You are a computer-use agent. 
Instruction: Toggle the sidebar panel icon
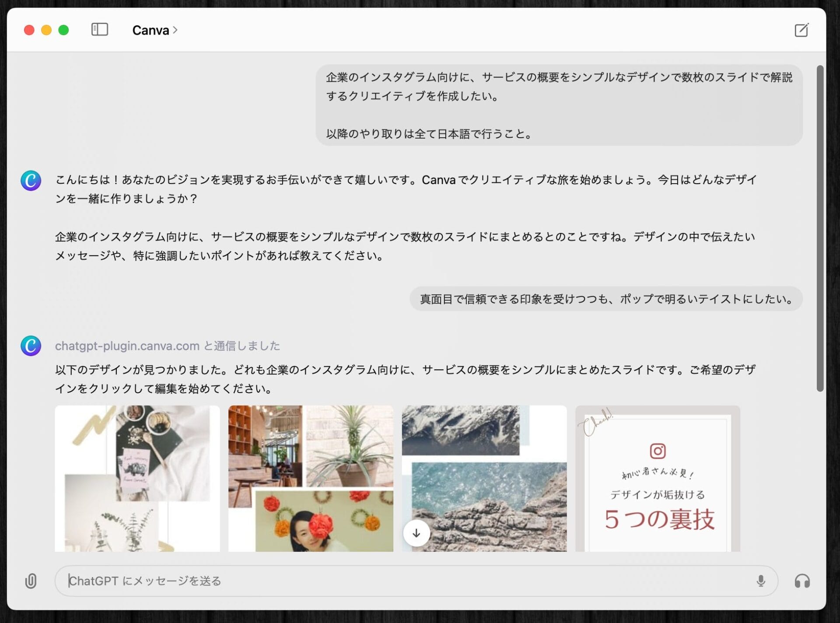pos(99,30)
